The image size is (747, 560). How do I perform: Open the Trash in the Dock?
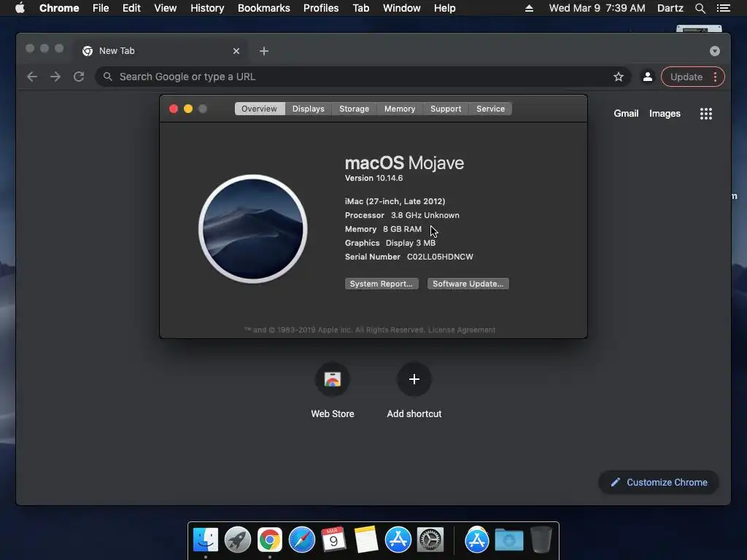click(541, 540)
